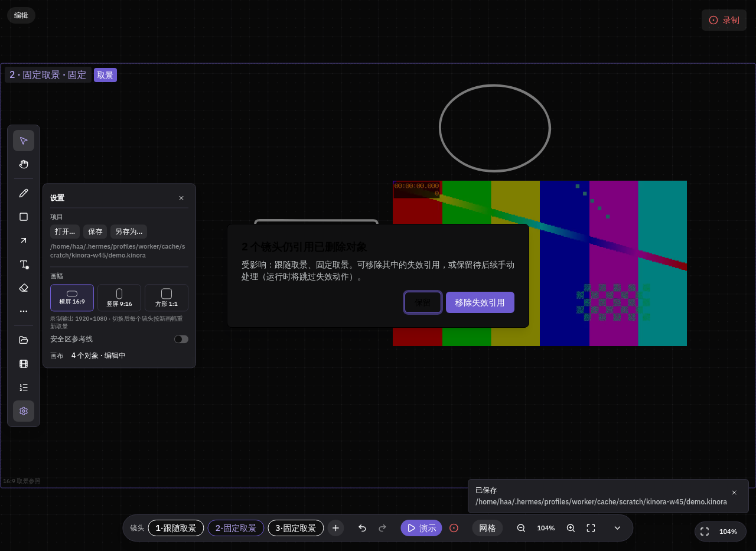Toggle the 安全区参考线 switch
Screen dimensions: 756x551
click(x=181, y=339)
